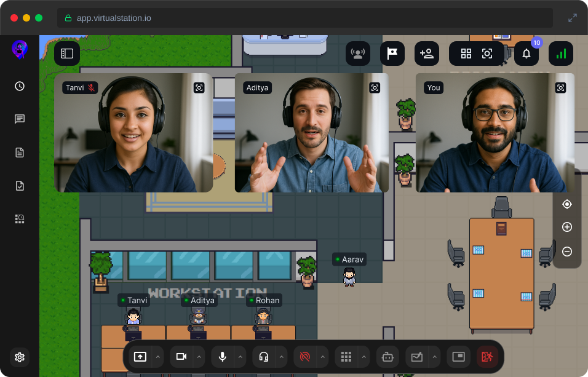Zoom in the map with plus button
Screen dimensions: 588x377
click(x=567, y=227)
